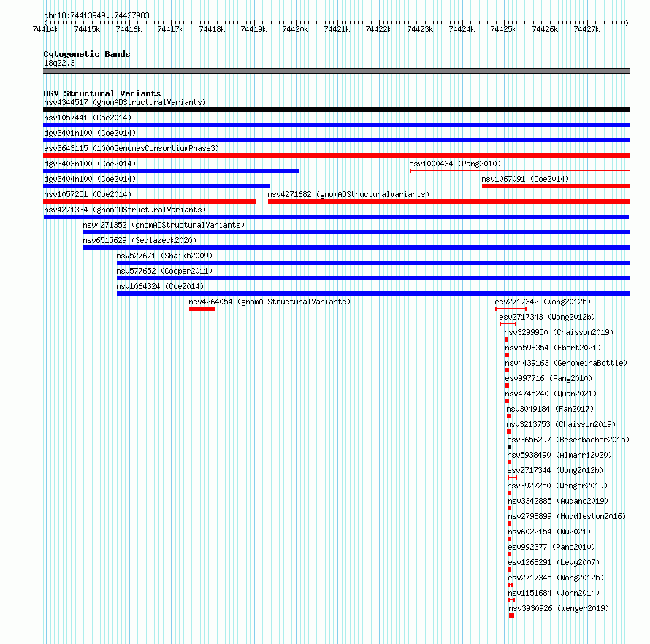Click the DGV Structural Variants track title
This screenshot has width=650, height=644.
click(102, 93)
